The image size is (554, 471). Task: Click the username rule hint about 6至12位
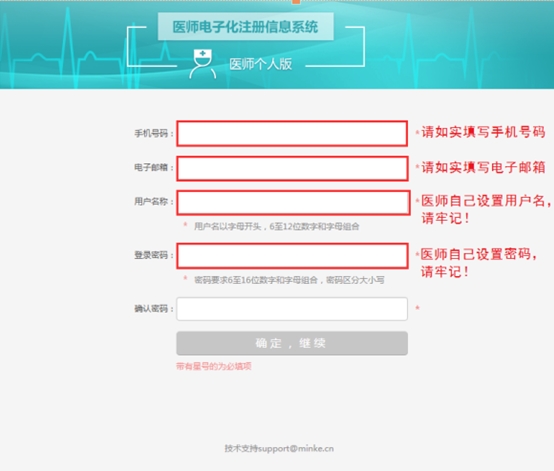click(x=277, y=226)
